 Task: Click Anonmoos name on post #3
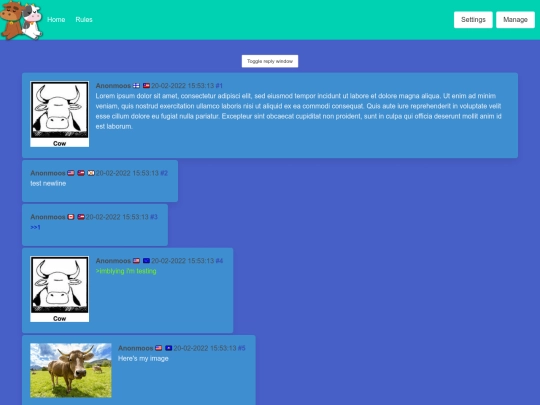[x=48, y=217]
